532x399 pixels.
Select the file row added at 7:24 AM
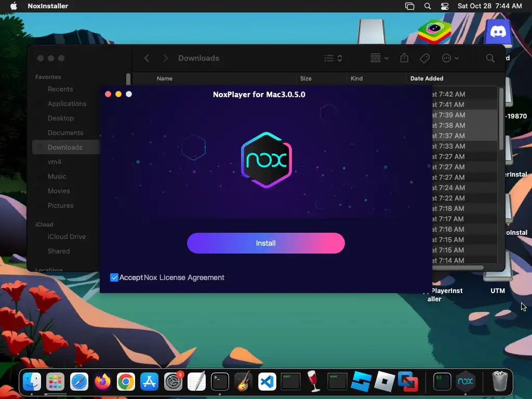(x=464, y=188)
